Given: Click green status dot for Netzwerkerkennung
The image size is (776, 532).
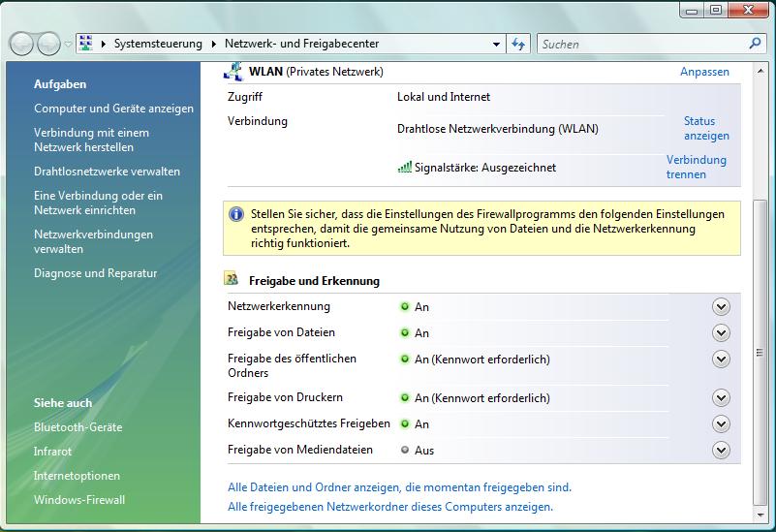Looking at the screenshot, I should (404, 306).
